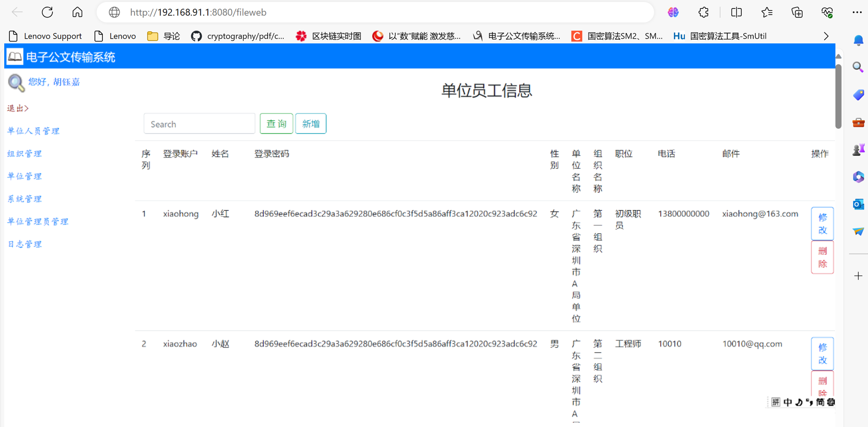Open the sidebar tools briefcase icon
Viewport: 868px width, 427px height.
tap(859, 122)
